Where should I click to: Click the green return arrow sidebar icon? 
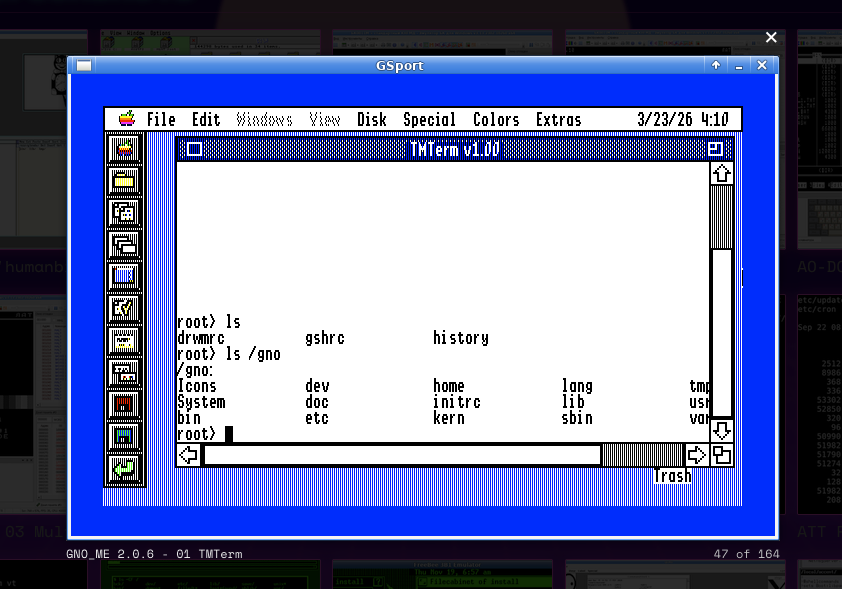click(124, 469)
